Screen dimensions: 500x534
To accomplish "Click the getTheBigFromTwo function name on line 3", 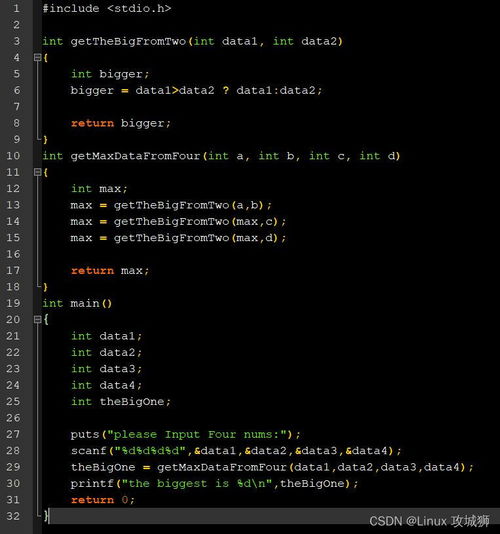I will pos(128,41).
